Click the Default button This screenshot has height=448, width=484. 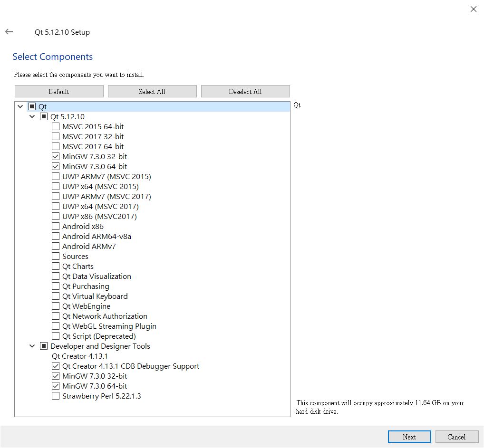[x=59, y=91]
